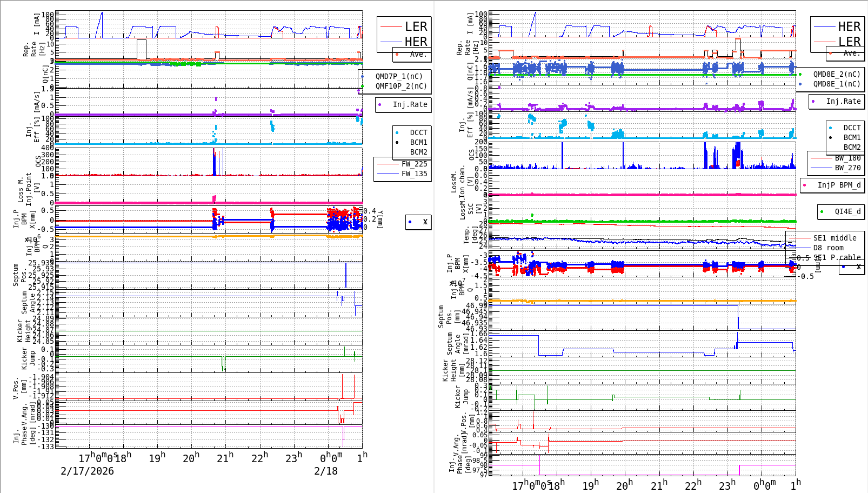Click the Inj.Rate legend in the right plot
Image resolution: width=868 pixels, height=493 pixels.
(x=843, y=101)
